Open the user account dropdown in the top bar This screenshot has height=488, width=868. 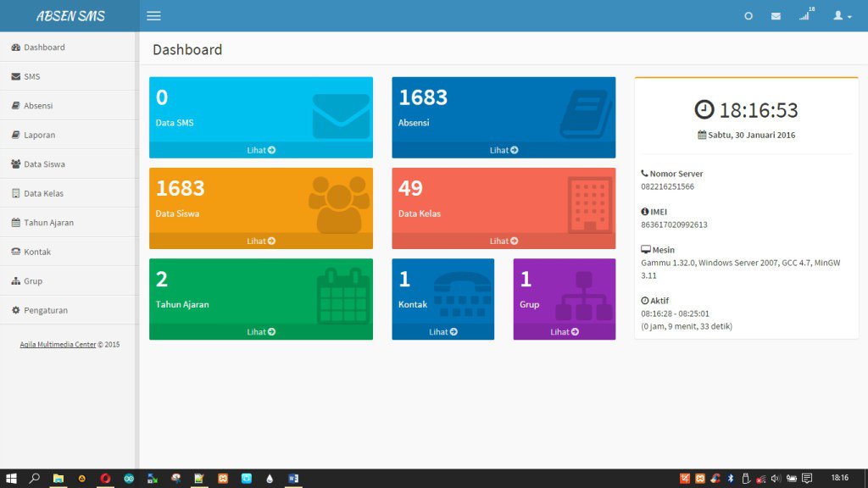pos(843,16)
